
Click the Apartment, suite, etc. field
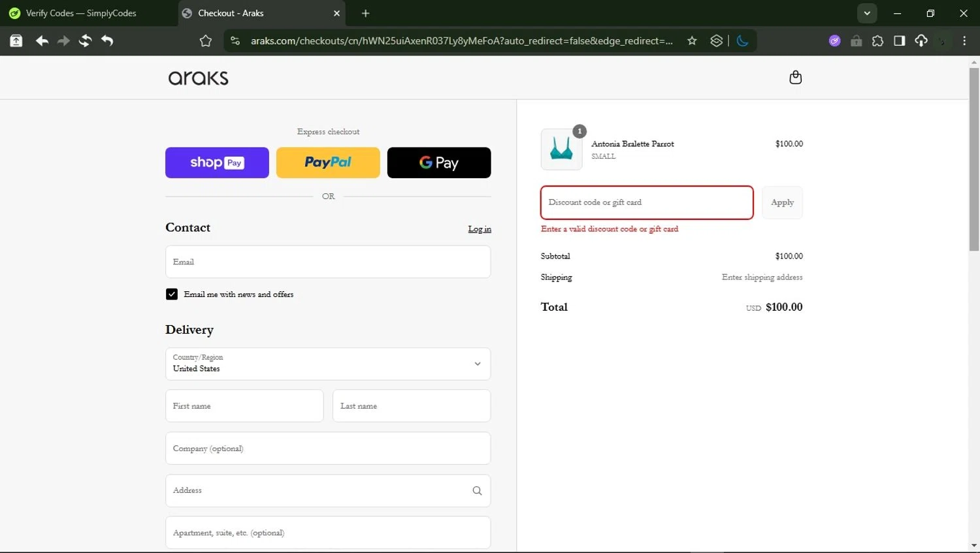(x=328, y=533)
